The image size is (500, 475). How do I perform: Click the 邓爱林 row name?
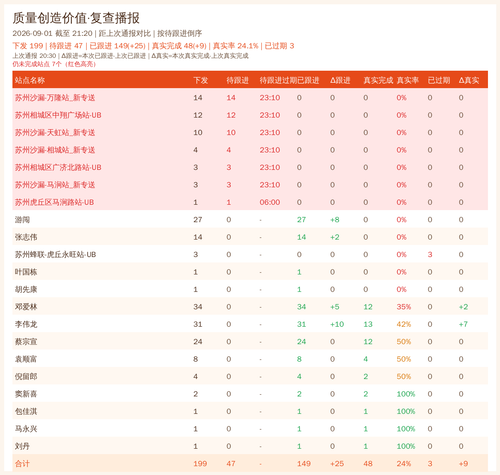click(x=26, y=307)
